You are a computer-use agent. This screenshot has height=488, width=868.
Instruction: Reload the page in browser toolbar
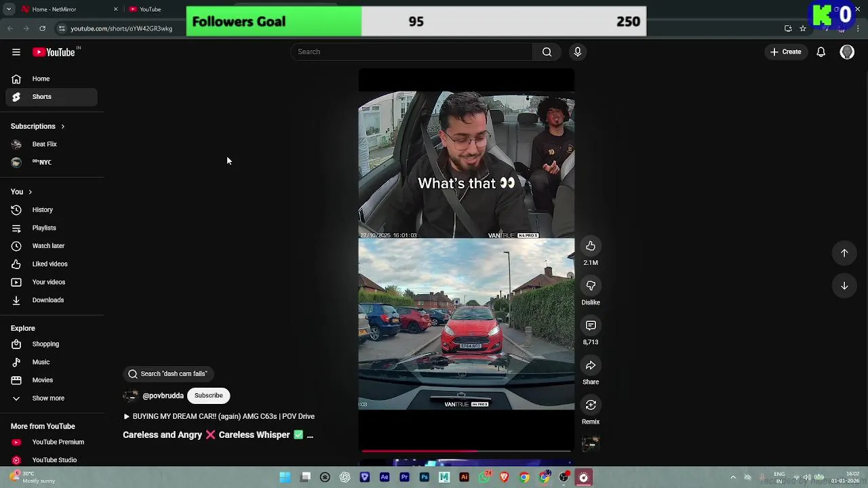pyautogui.click(x=42, y=28)
